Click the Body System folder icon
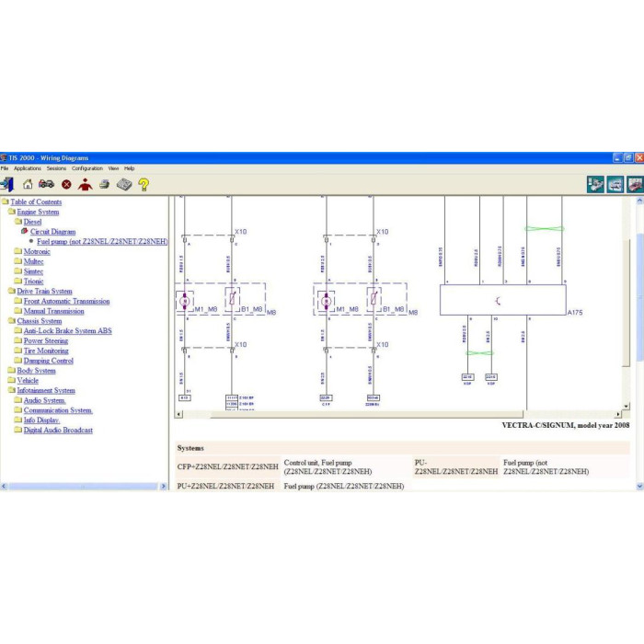This screenshot has height=644, width=644. [11, 370]
